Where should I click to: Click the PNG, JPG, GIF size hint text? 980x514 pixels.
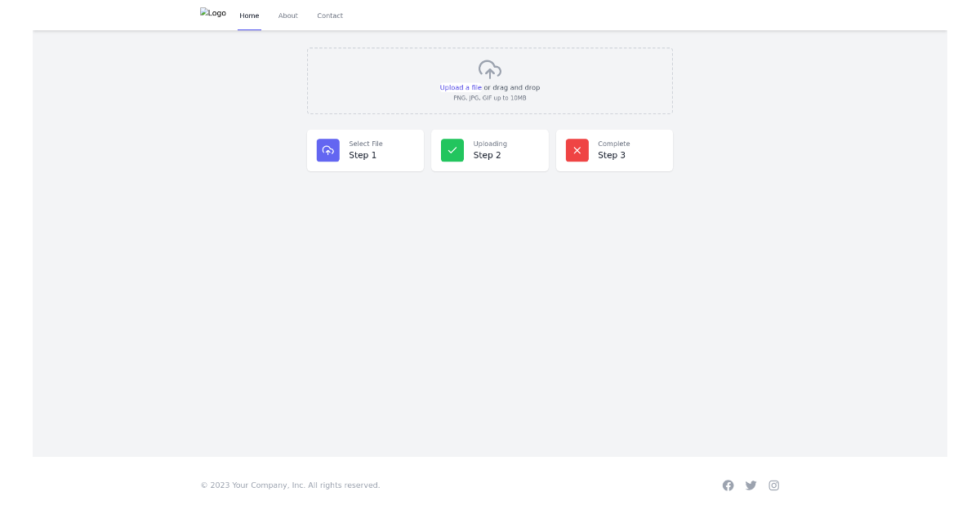point(490,98)
